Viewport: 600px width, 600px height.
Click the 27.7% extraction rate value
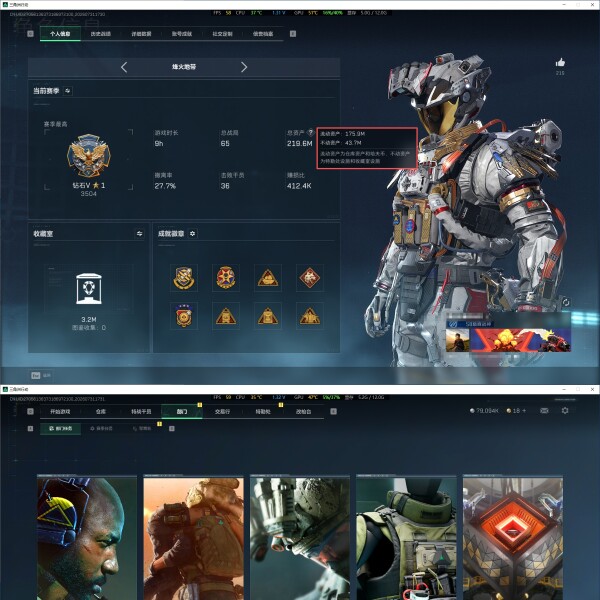[165, 186]
